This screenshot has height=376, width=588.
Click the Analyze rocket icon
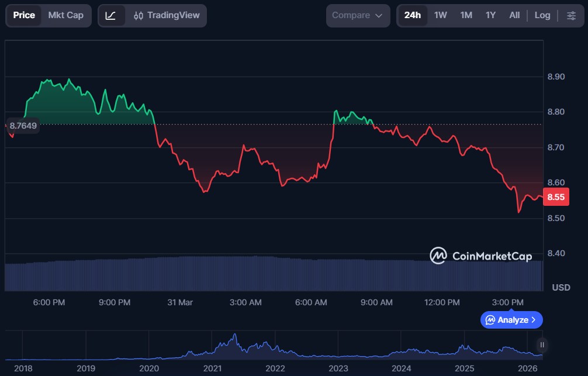click(490, 319)
